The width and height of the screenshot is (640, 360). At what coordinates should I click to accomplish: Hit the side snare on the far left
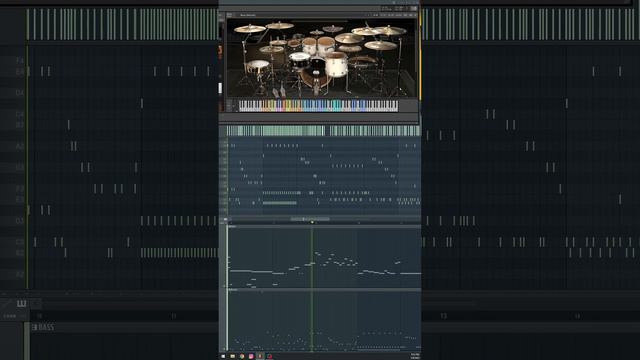tap(258, 66)
